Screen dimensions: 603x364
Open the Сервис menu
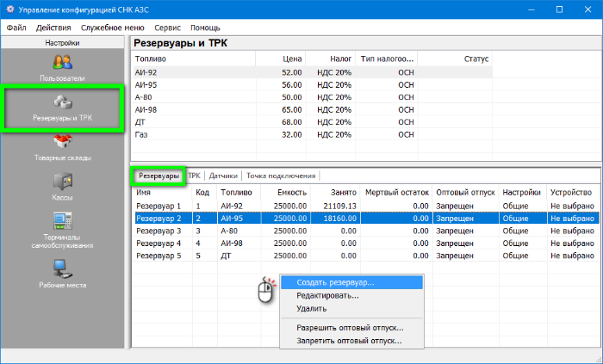coord(167,28)
